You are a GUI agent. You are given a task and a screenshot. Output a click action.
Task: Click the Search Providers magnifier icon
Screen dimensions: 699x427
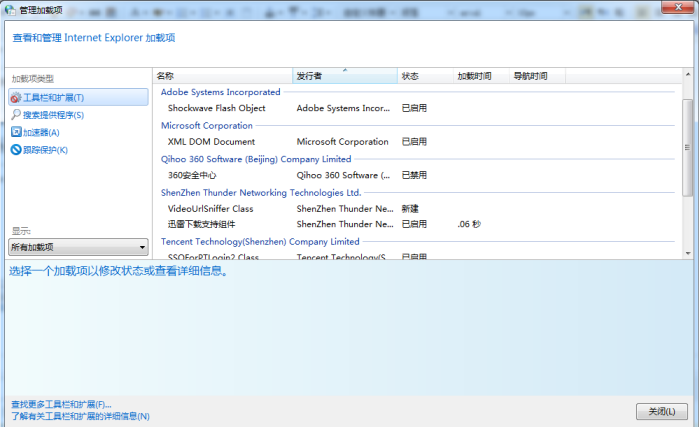(15, 115)
